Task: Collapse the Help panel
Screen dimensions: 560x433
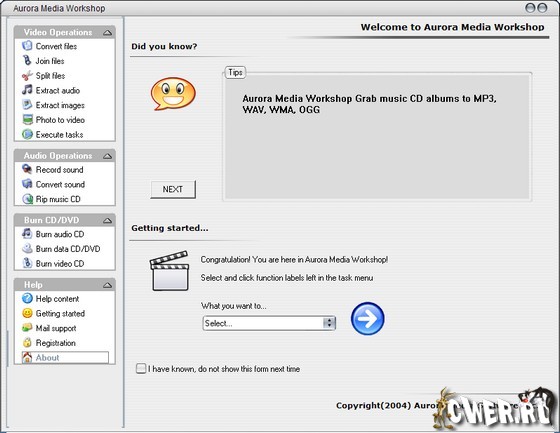Action: click(107, 285)
